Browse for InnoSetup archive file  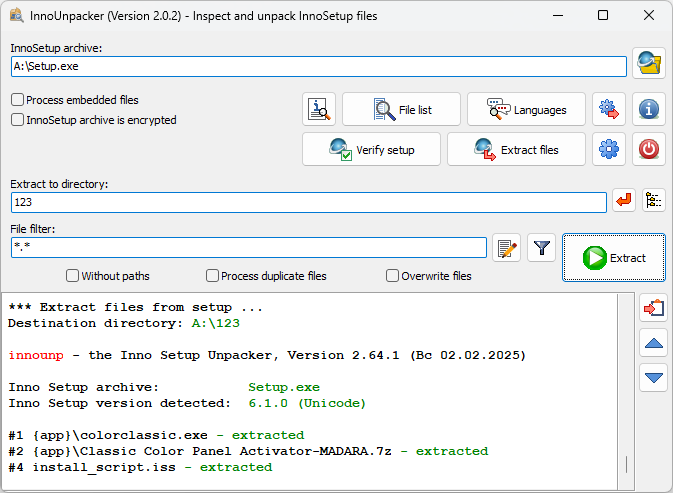tap(649, 64)
